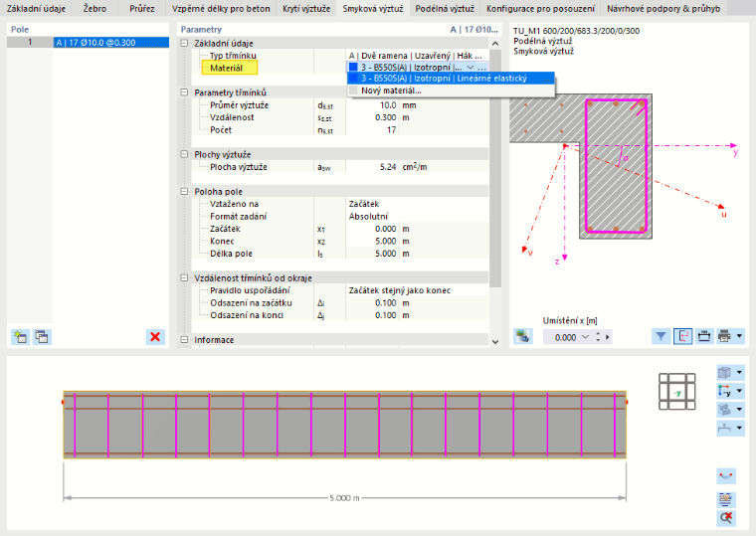756x536 pixels.
Task: Copy selected span with the duplicate icon
Action: point(42,337)
